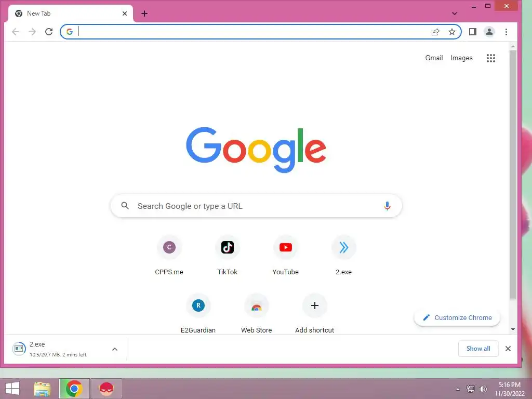The height and width of the screenshot is (399, 532).
Task: Click the Google logo
Action: [256, 149]
